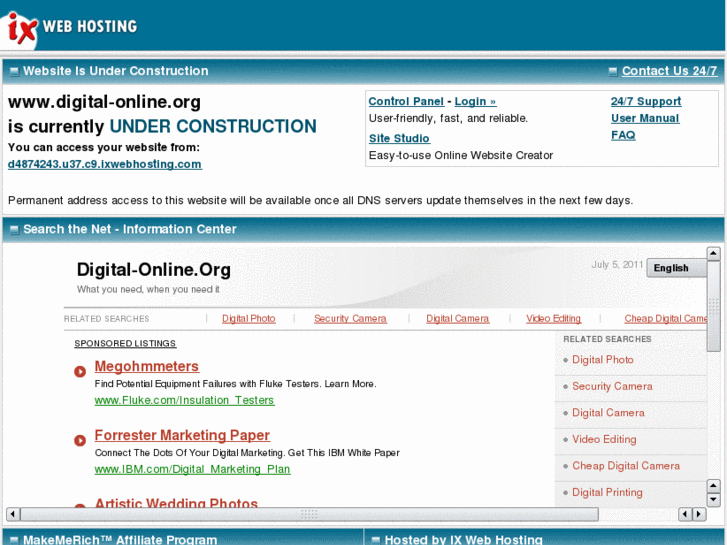Viewport: 727px width, 545px height.
Task: Click the 'Hosted by IX Web Hosting' header
Action: 464,539
